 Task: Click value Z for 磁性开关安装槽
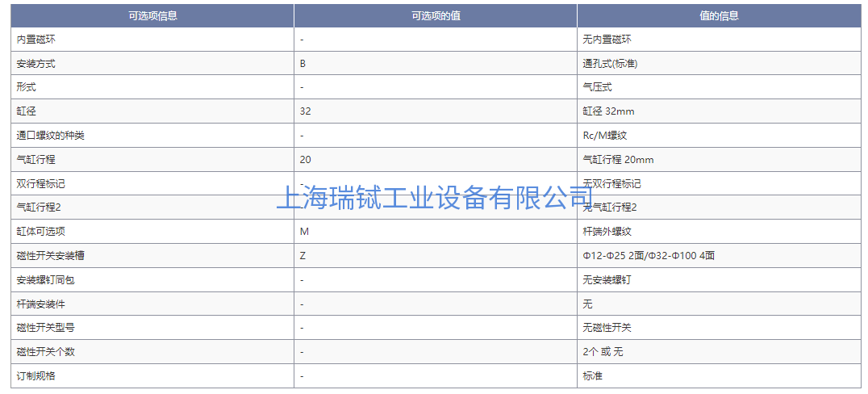303,256
